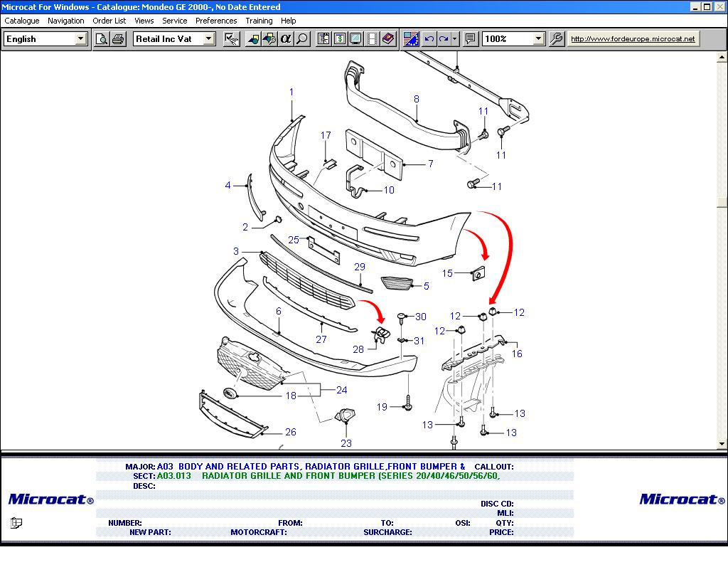
Task: Click the monitor screen toolbar icon
Action: pyautogui.click(x=355, y=39)
